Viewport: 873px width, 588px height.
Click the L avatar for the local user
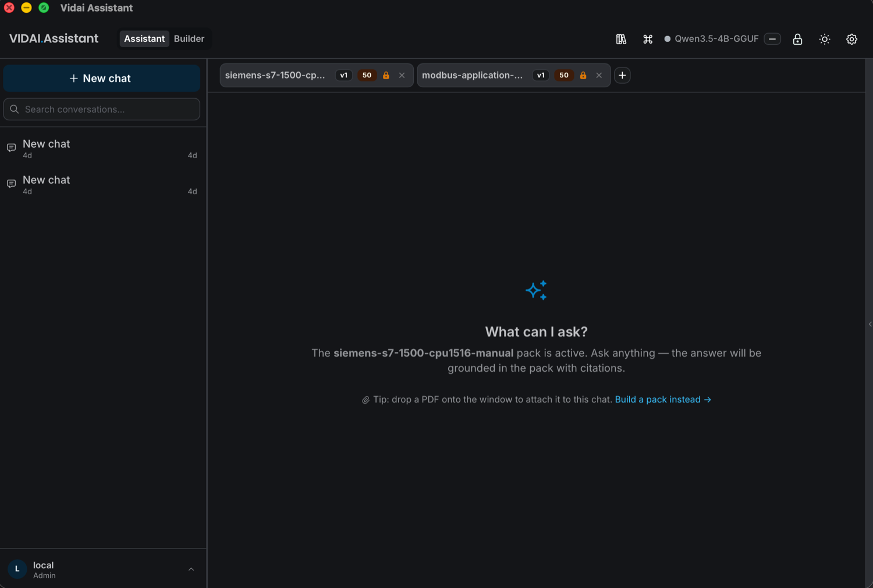[x=17, y=569]
